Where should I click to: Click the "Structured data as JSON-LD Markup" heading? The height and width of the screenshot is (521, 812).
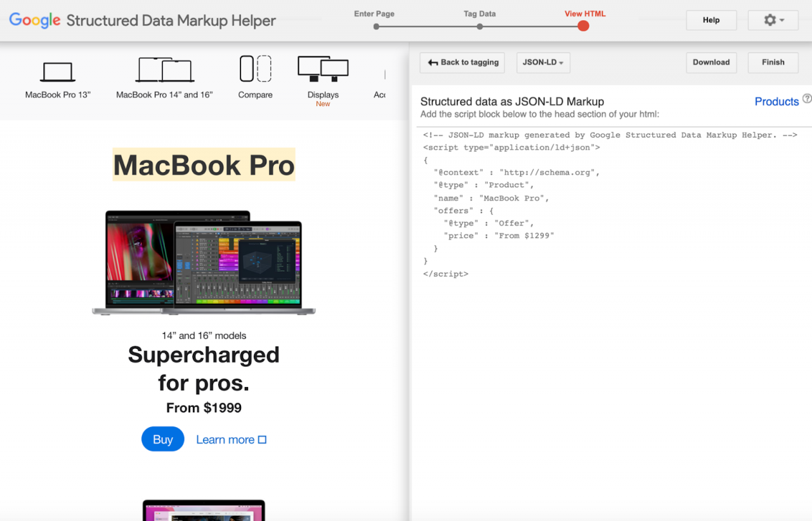click(x=513, y=102)
